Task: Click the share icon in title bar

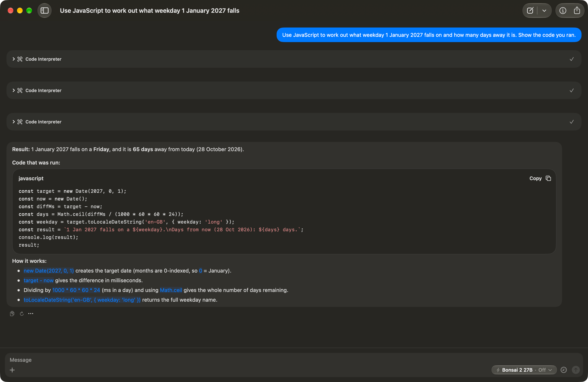Action: coord(577,10)
